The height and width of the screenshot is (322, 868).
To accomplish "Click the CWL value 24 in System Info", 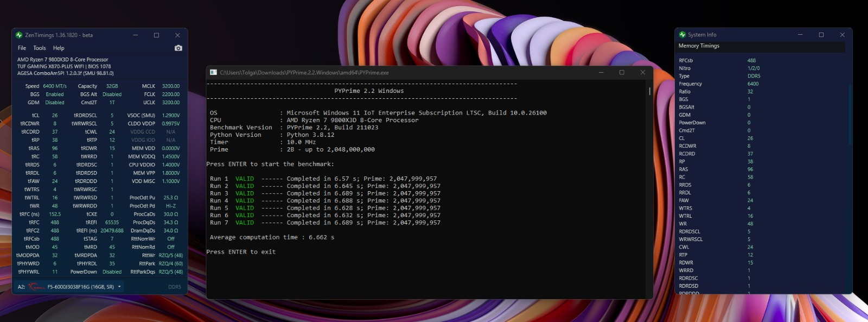I will point(750,247).
